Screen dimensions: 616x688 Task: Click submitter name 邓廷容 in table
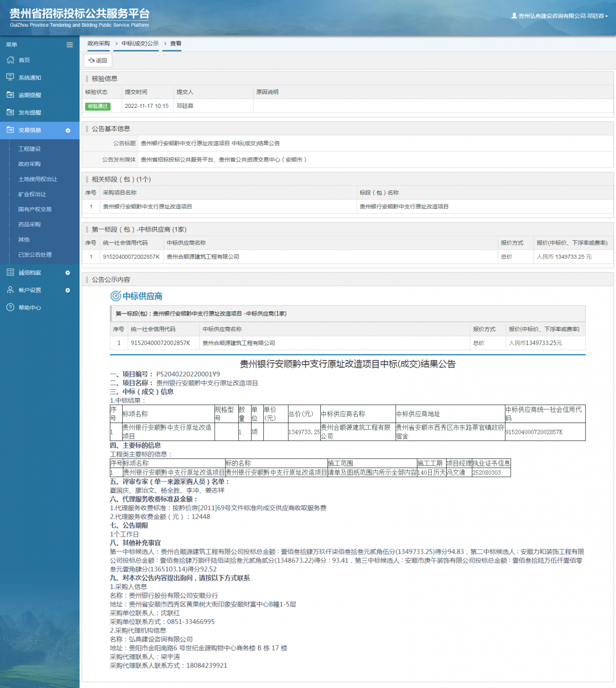pos(185,106)
